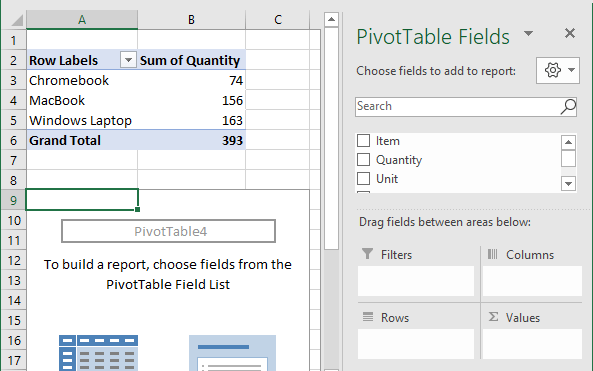Click the Columns drop area box
The image size is (593, 371).
pyautogui.click(x=532, y=281)
